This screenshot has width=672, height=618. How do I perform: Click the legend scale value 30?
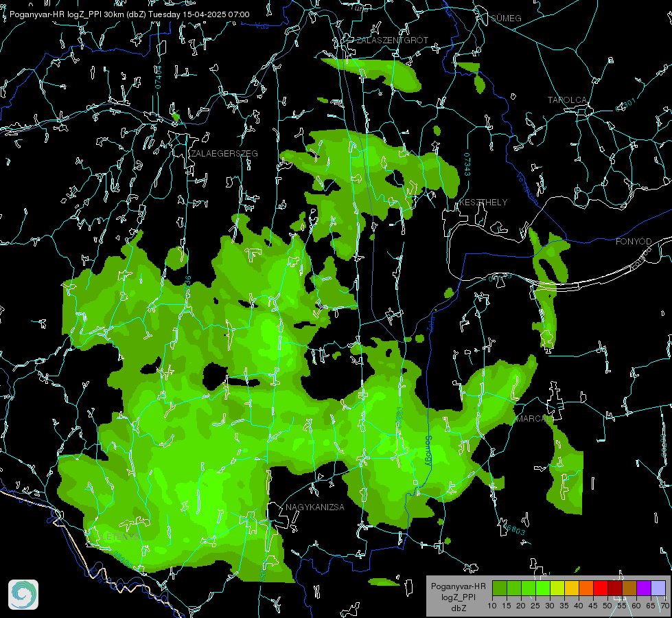coord(549,606)
